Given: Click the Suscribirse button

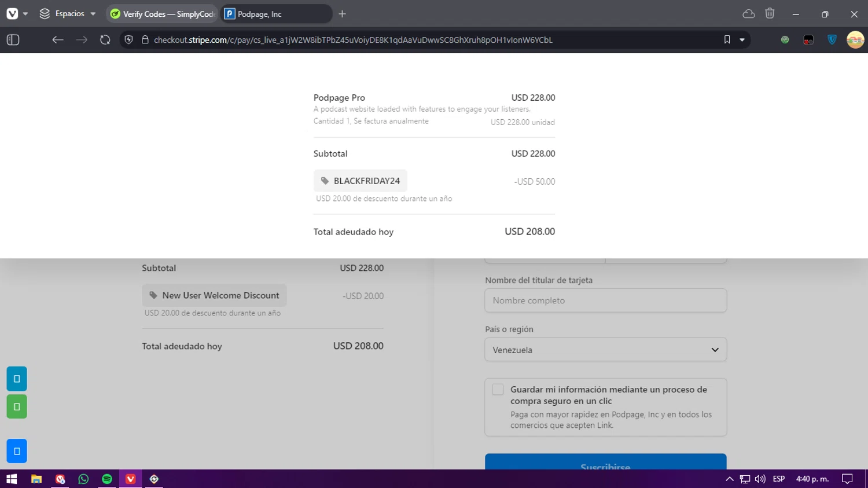Looking at the screenshot, I should coord(605,462).
